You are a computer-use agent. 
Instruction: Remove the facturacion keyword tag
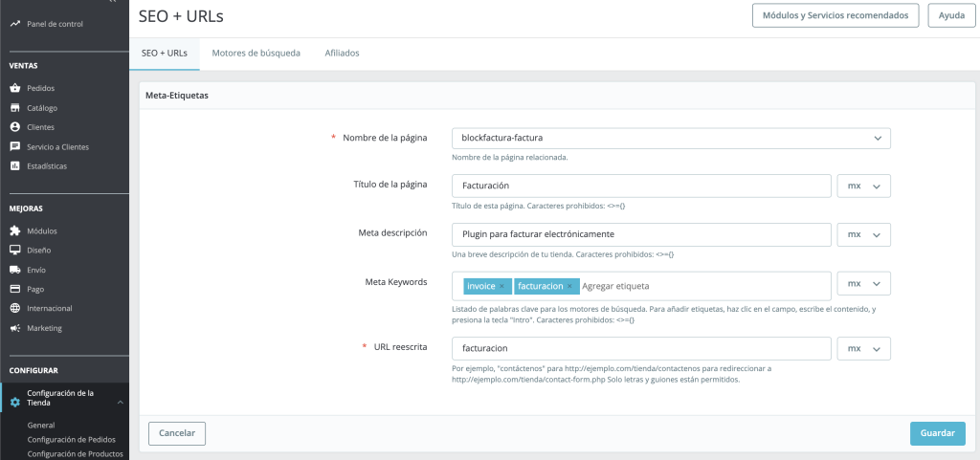(x=569, y=287)
